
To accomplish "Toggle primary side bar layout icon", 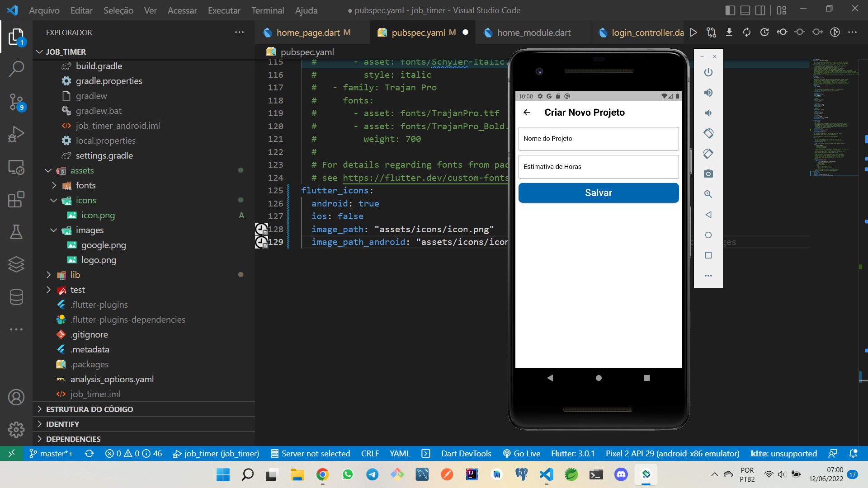I will pos(730,10).
